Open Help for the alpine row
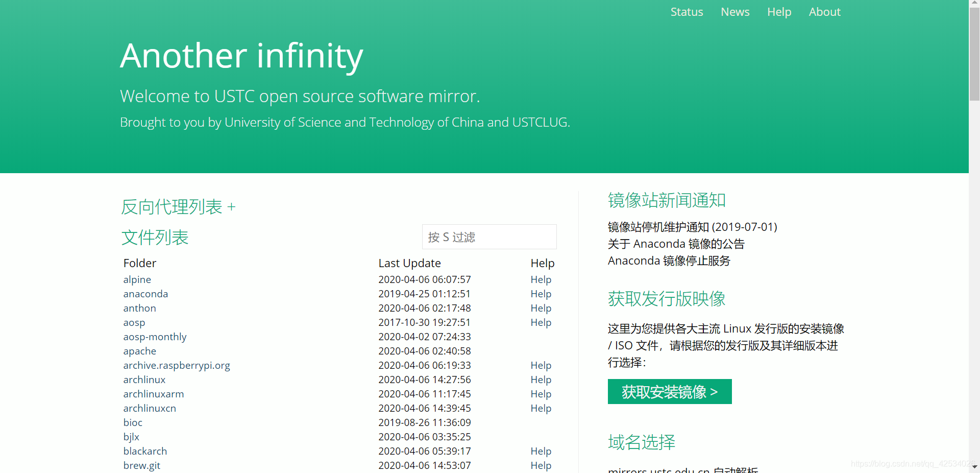The image size is (980, 473). point(541,279)
